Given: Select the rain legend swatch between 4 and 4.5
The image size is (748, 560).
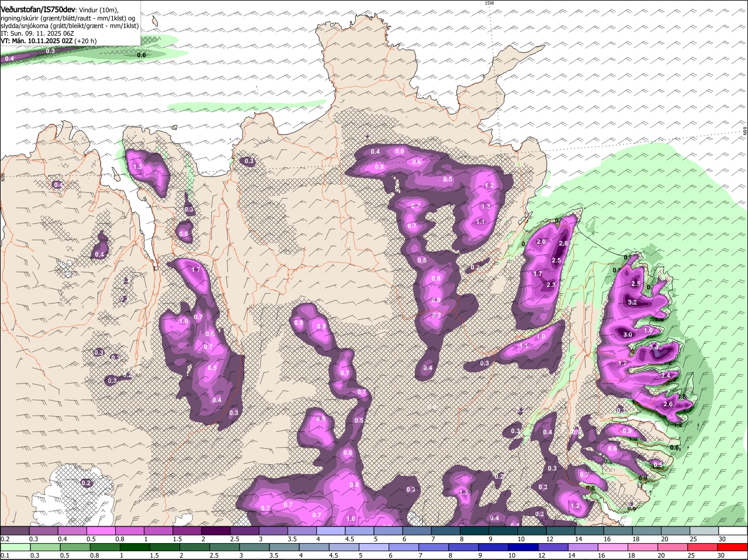Looking at the screenshot, I should 315,547.
